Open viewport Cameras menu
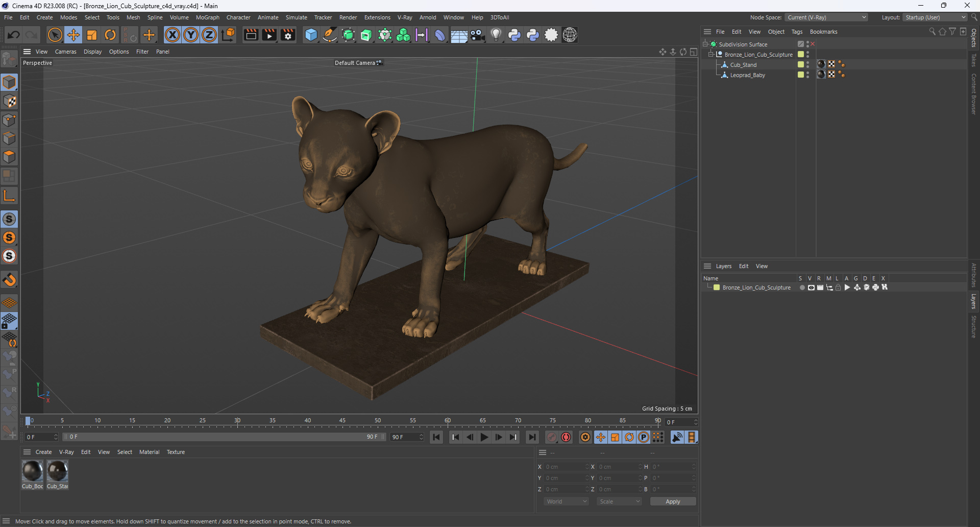The image size is (980, 527). [x=65, y=52]
